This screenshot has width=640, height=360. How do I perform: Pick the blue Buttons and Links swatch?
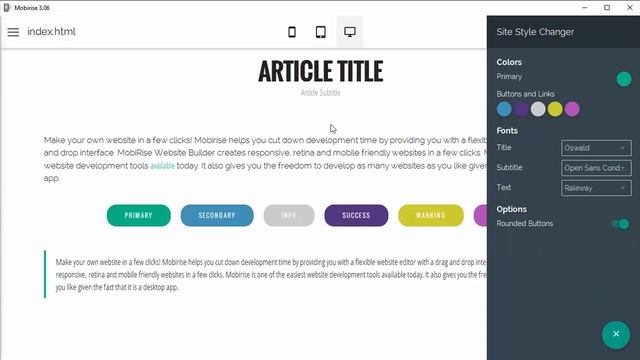click(504, 109)
